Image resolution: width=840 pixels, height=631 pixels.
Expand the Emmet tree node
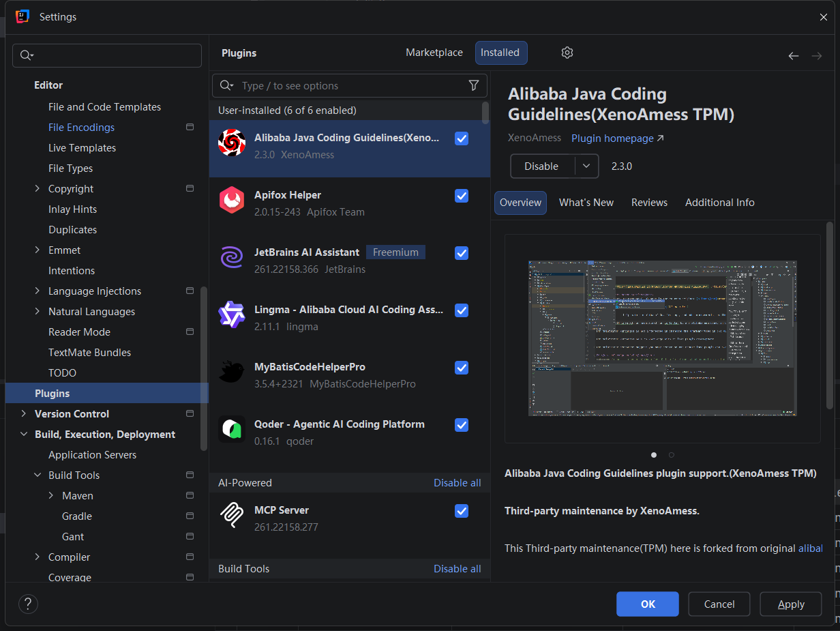[x=37, y=250]
